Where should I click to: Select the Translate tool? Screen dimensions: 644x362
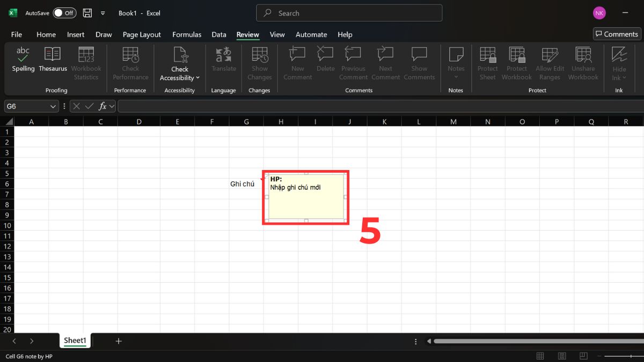click(x=223, y=60)
